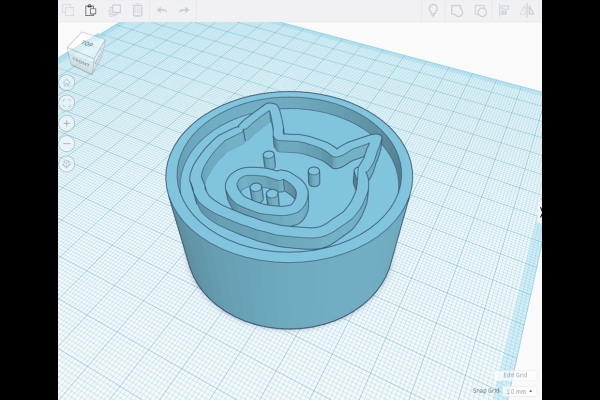Redo the last undone action
The width and height of the screenshot is (600, 400).
[x=185, y=10]
